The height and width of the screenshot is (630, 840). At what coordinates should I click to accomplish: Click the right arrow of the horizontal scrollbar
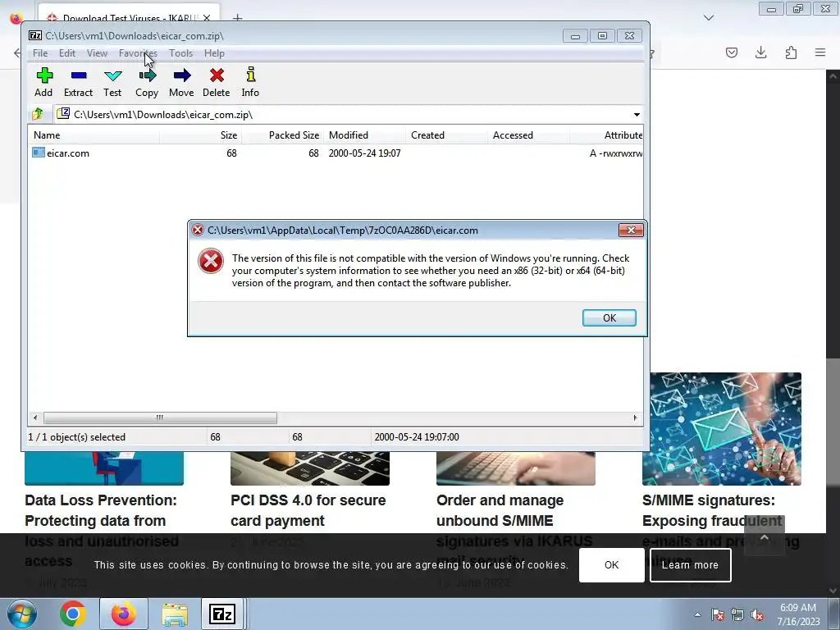tap(636, 418)
